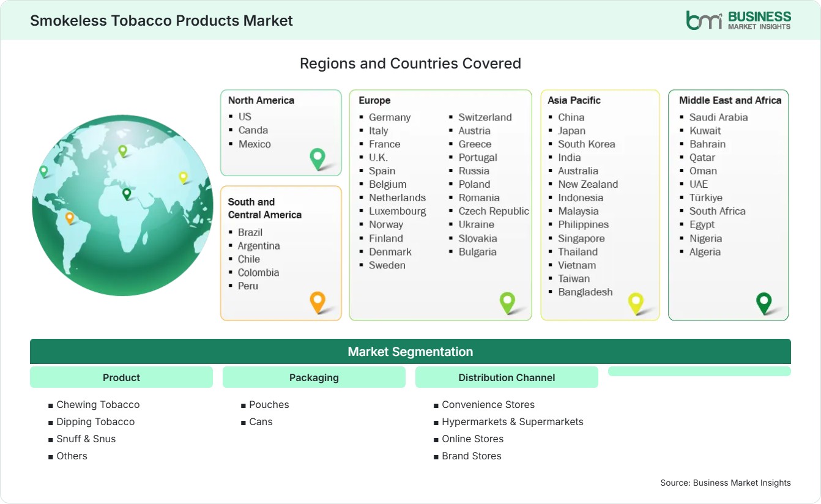Click the orange pin on the globe over South America
The height and width of the screenshot is (504, 821).
click(x=70, y=218)
